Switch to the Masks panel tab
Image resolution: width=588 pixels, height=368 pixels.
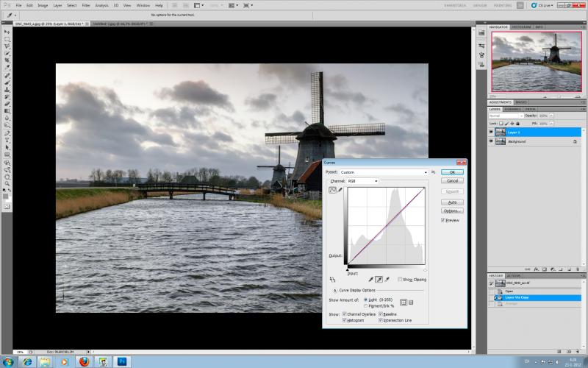pyautogui.click(x=521, y=102)
